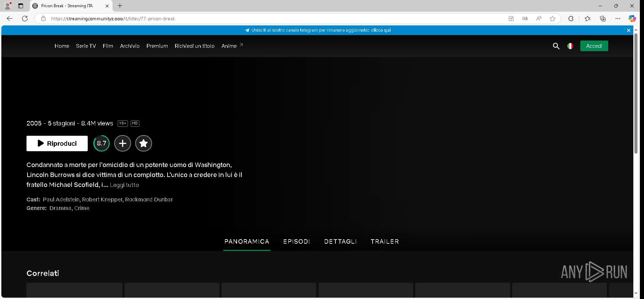Switch to the DETTAGLI tab
The height and width of the screenshot is (299, 644).
pyautogui.click(x=340, y=242)
